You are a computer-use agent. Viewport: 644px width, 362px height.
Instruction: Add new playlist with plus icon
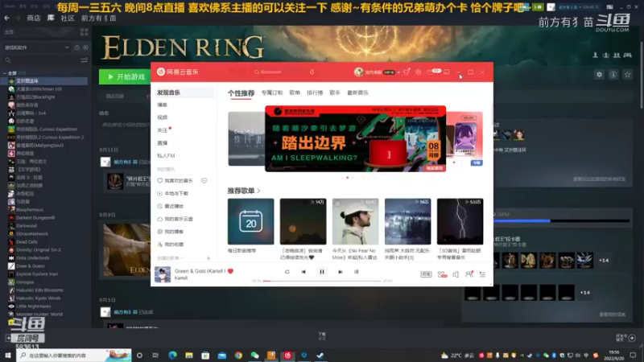(x=208, y=258)
